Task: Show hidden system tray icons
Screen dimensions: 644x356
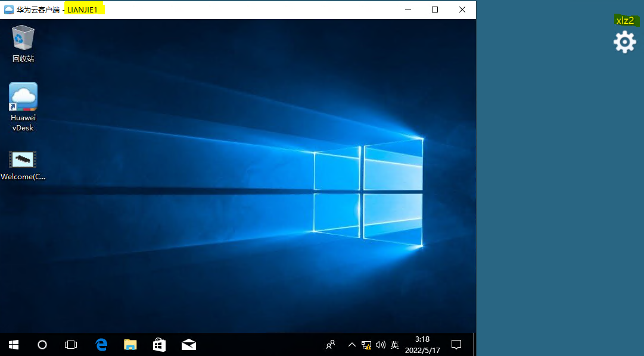Action: tap(352, 345)
